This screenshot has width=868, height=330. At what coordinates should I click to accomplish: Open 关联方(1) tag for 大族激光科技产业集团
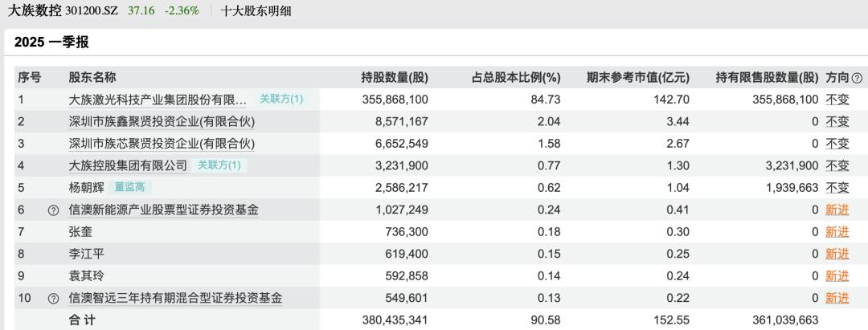[x=280, y=100]
